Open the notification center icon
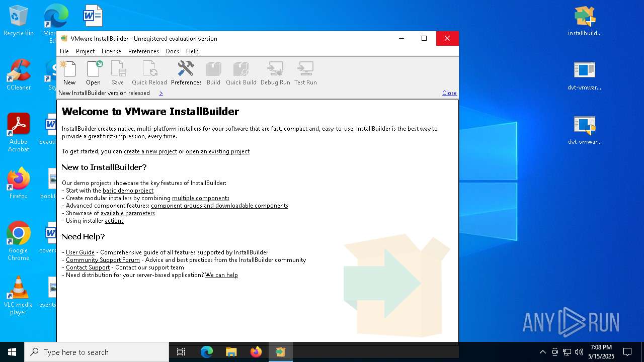Screen dimensions: 644x362 [x=627, y=352]
